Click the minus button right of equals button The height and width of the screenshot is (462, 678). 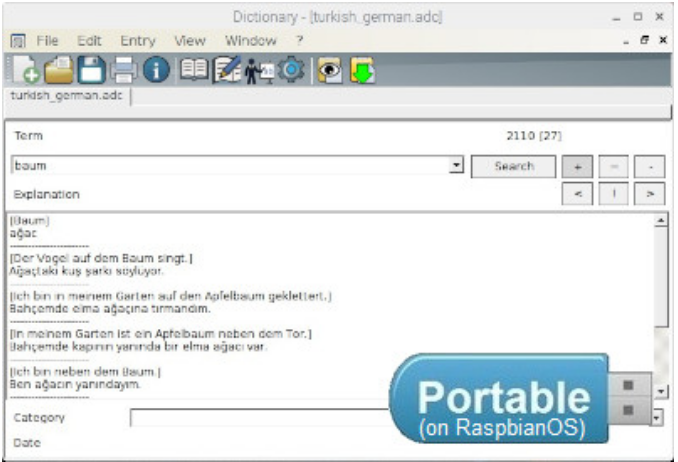(649, 167)
